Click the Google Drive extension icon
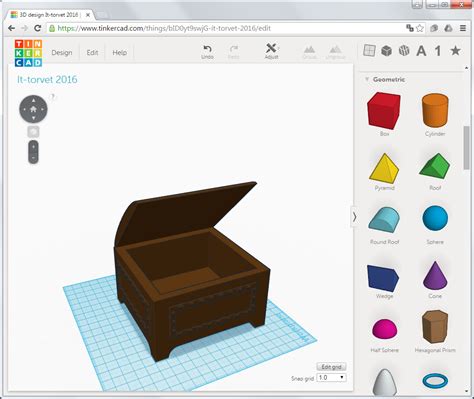The image size is (474, 399). (x=448, y=28)
